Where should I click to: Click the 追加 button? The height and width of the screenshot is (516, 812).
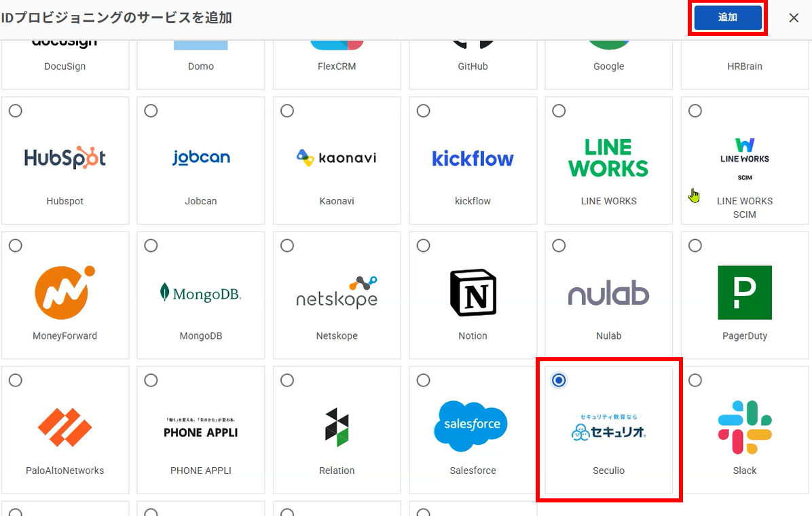(728, 18)
